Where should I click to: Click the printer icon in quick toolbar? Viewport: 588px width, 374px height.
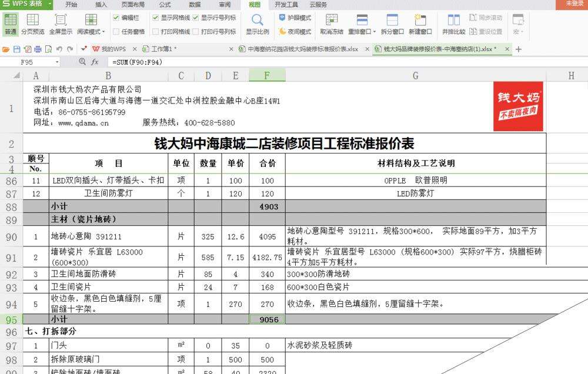[x=38, y=49]
